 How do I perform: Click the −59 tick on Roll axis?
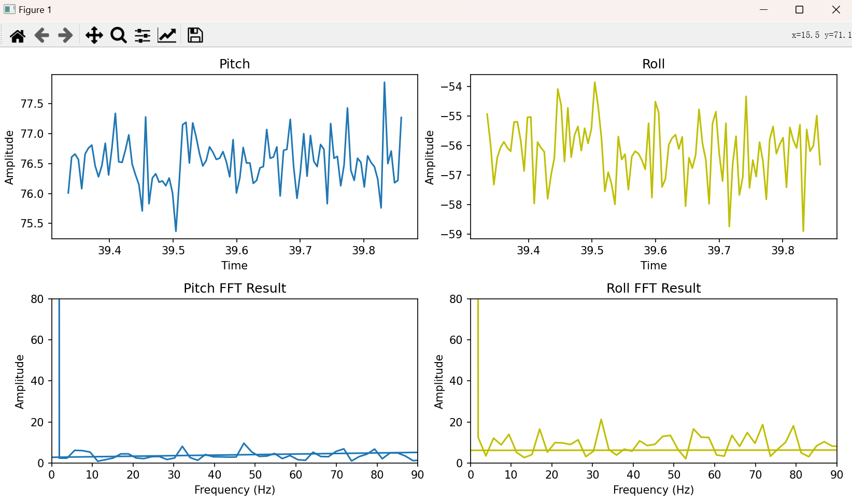pyautogui.click(x=451, y=234)
